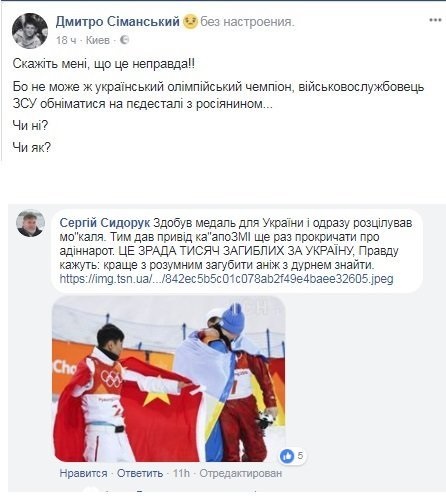
Task: Open Дмитро Сіманський profile name link
Action: click(118, 22)
